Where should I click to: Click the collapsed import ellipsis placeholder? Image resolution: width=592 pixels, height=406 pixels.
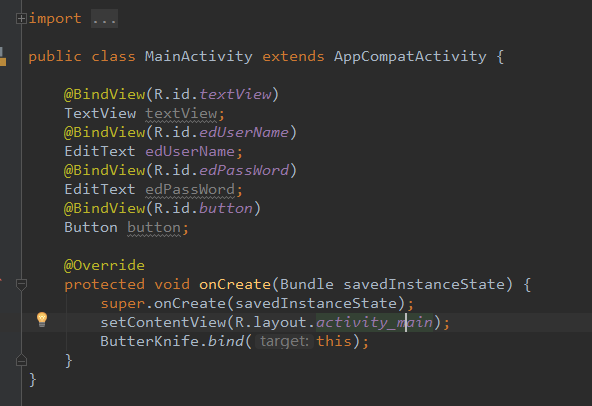pyautogui.click(x=105, y=19)
